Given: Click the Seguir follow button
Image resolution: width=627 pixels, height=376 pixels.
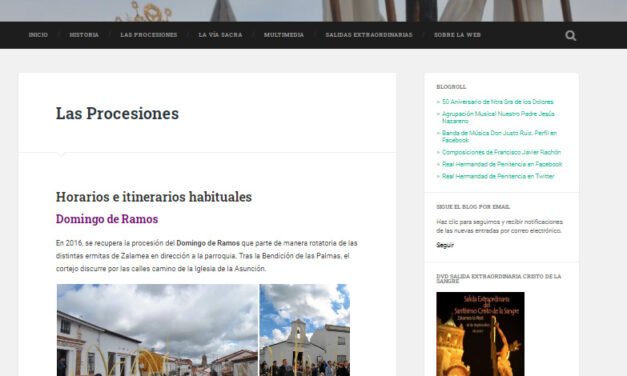Looking at the screenshot, I should 445,245.
